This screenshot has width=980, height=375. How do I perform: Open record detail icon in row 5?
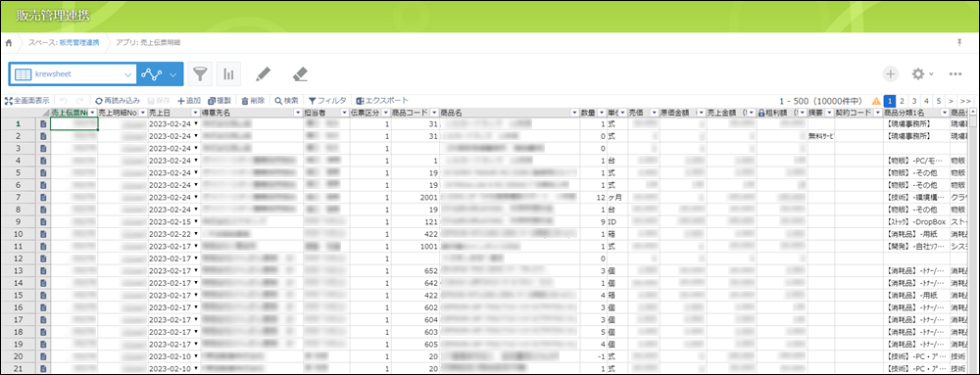point(43,173)
